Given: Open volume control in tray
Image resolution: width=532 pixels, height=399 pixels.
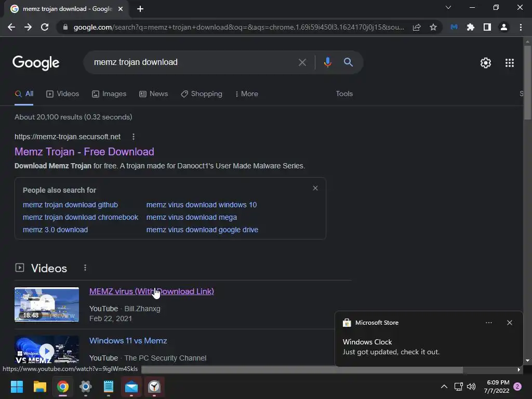Looking at the screenshot, I should pos(471,387).
